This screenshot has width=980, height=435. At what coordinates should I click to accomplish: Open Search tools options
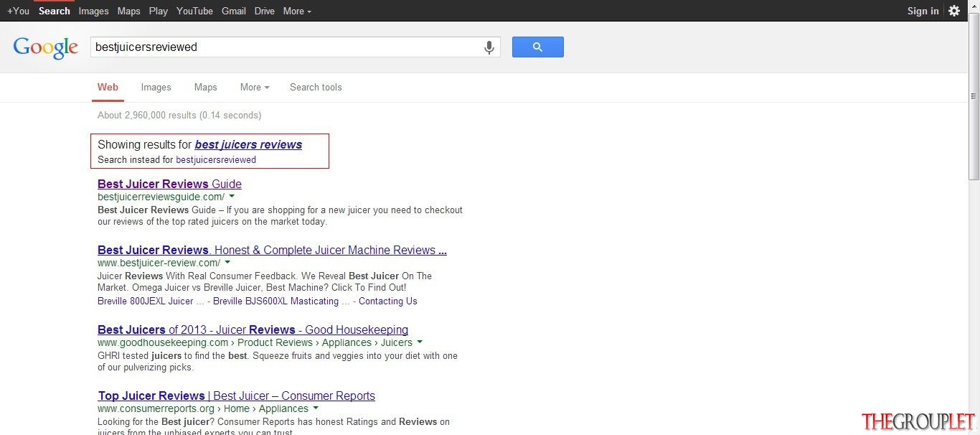(x=316, y=88)
